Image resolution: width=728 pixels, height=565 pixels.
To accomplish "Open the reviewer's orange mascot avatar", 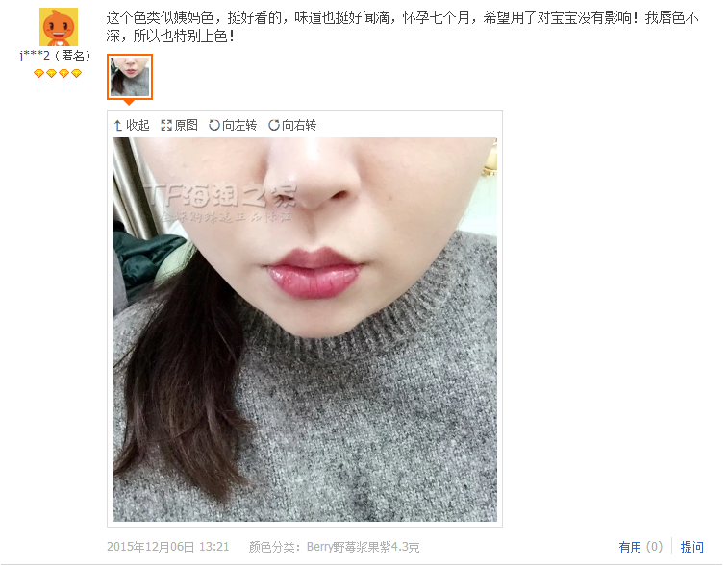I will (x=58, y=27).
